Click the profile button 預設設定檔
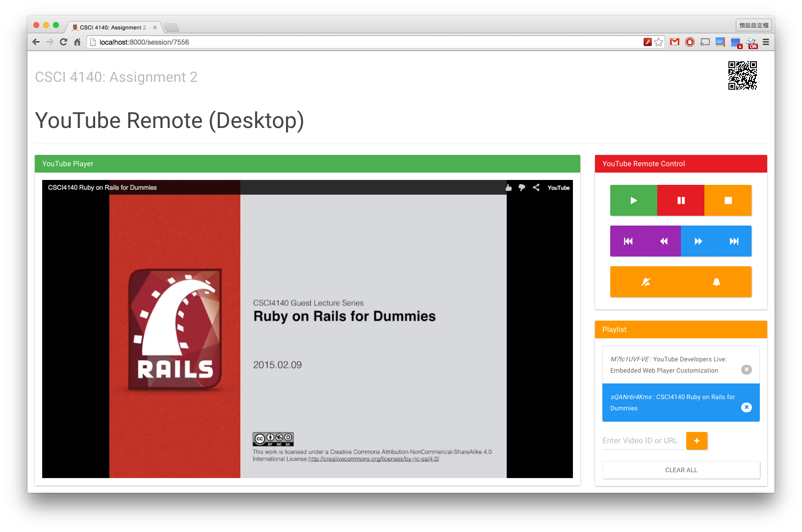 (754, 25)
